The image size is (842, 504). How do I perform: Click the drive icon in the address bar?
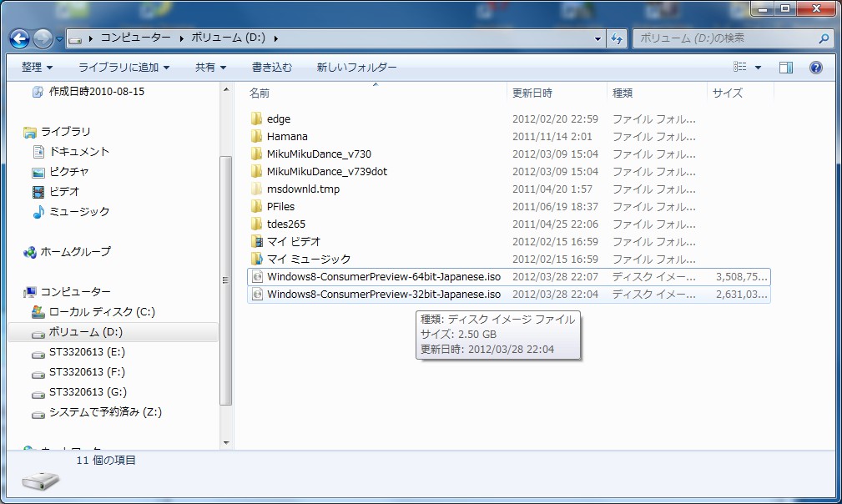click(x=76, y=38)
